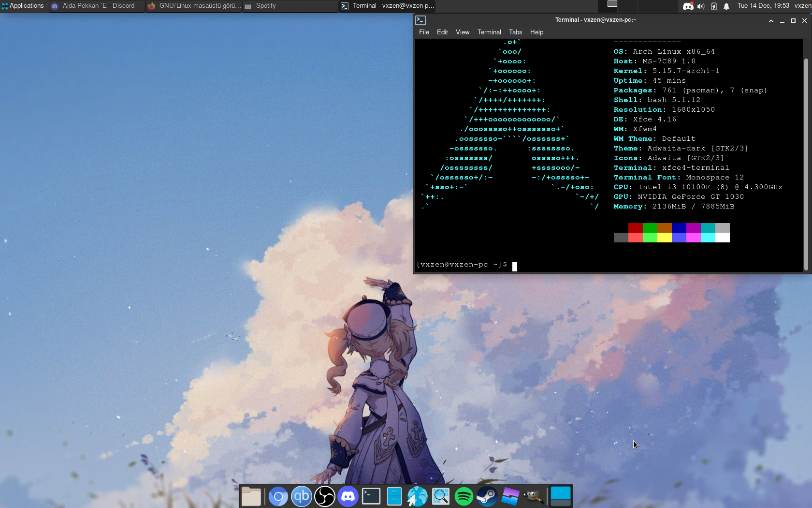Screen dimensions: 812x508
Task: Click the host value 'MS-7C89 1.0'
Action: click(x=669, y=61)
